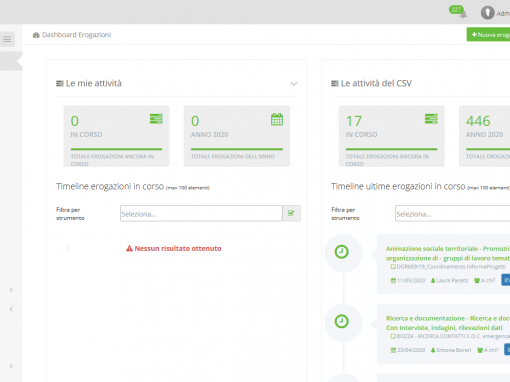Click the 11/03/2020 date calendar icon

(x=393, y=281)
